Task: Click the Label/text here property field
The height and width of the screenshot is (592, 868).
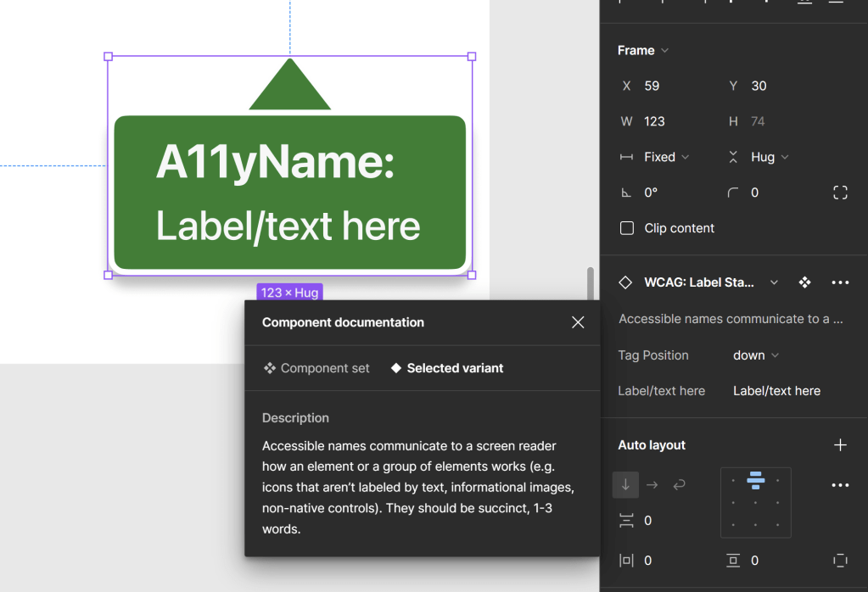Action: [x=776, y=391]
